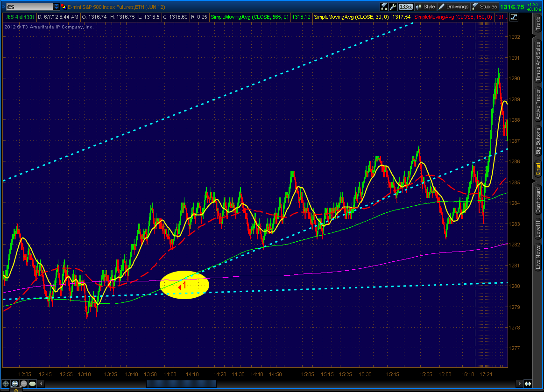Click the scroll right arrow
Image resolution: width=544 pixels, height=392 pixels.
point(519,384)
